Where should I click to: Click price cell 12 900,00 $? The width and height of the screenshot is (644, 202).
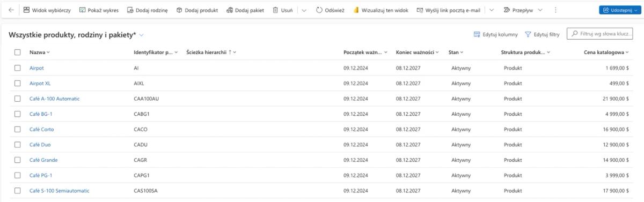616,145
